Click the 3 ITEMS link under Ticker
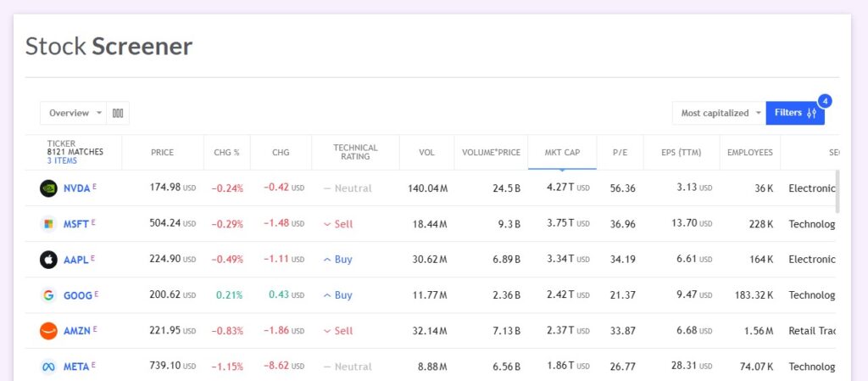This screenshot has height=381, width=868. tap(62, 160)
